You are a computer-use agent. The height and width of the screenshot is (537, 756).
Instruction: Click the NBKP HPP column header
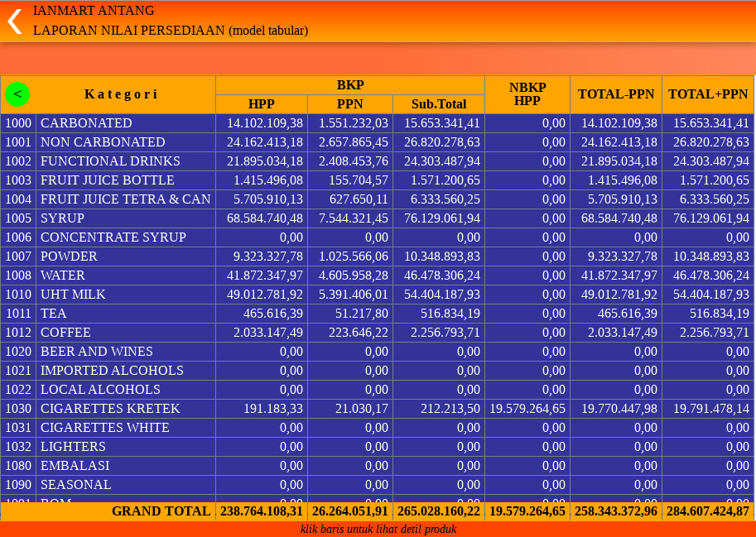pyautogui.click(x=527, y=94)
